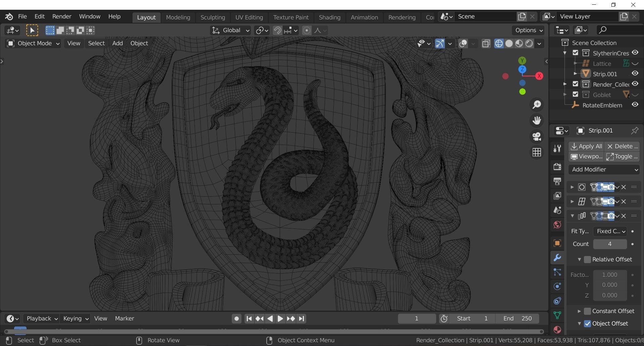Image resolution: width=644 pixels, height=346 pixels.
Task: Open the Object Constraints properties tab
Action: point(557,301)
